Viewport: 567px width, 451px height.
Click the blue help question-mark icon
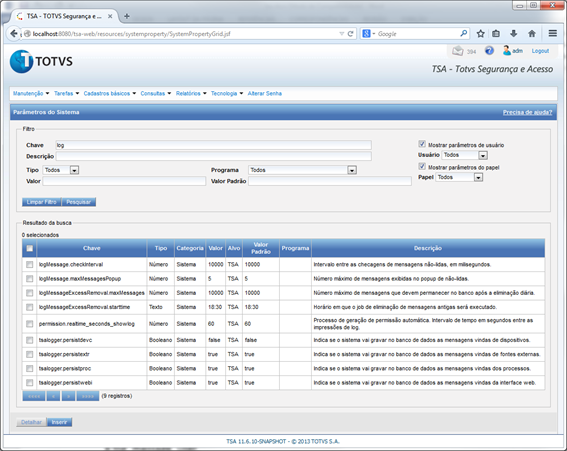click(x=489, y=51)
